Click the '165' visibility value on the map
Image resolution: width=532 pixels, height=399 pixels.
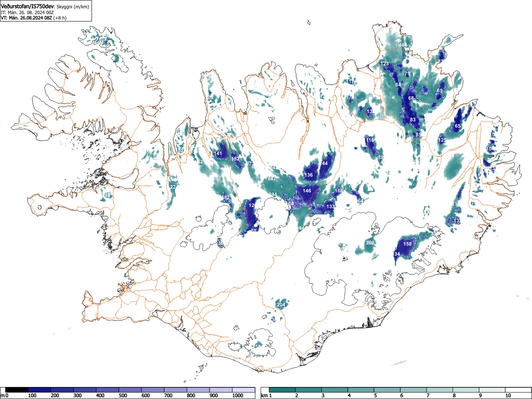click(339, 191)
